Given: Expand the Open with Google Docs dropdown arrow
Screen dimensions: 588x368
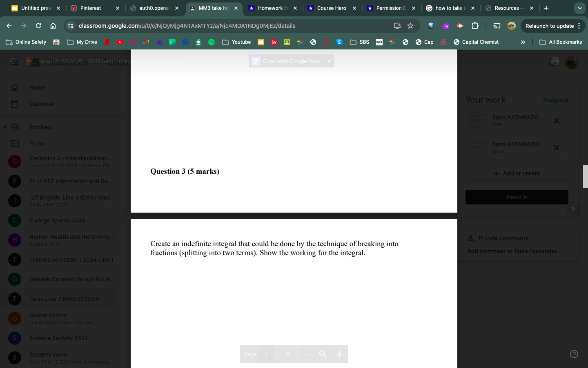Looking at the screenshot, I should click(329, 61).
